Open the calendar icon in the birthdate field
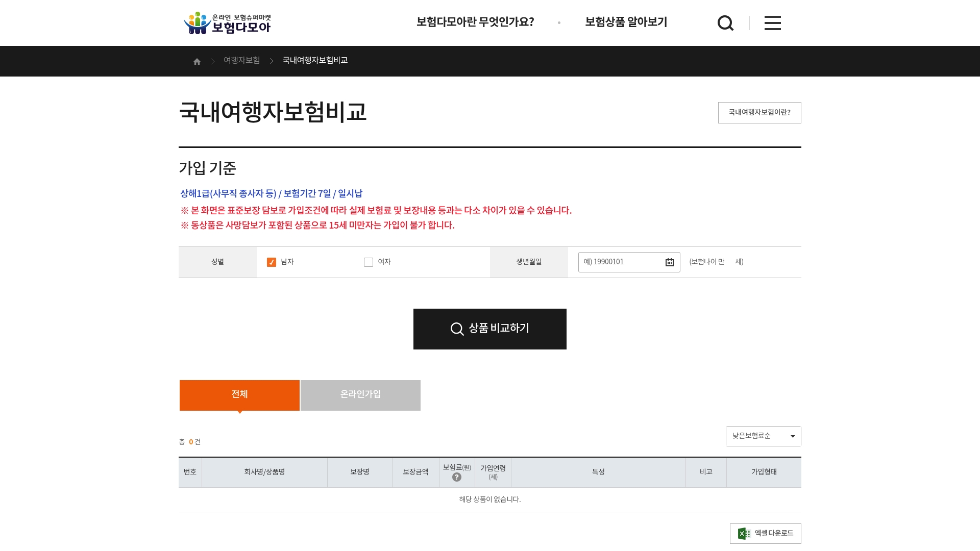 tap(669, 262)
